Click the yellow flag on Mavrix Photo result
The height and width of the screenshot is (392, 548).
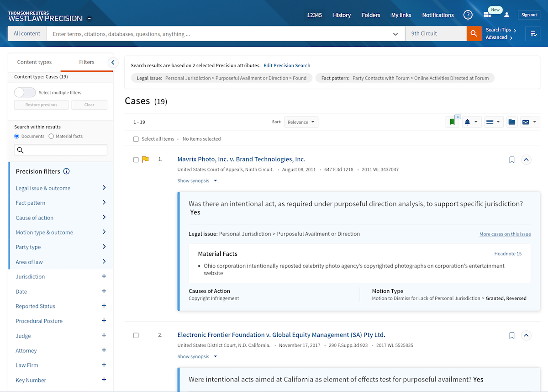click(145, 159)
